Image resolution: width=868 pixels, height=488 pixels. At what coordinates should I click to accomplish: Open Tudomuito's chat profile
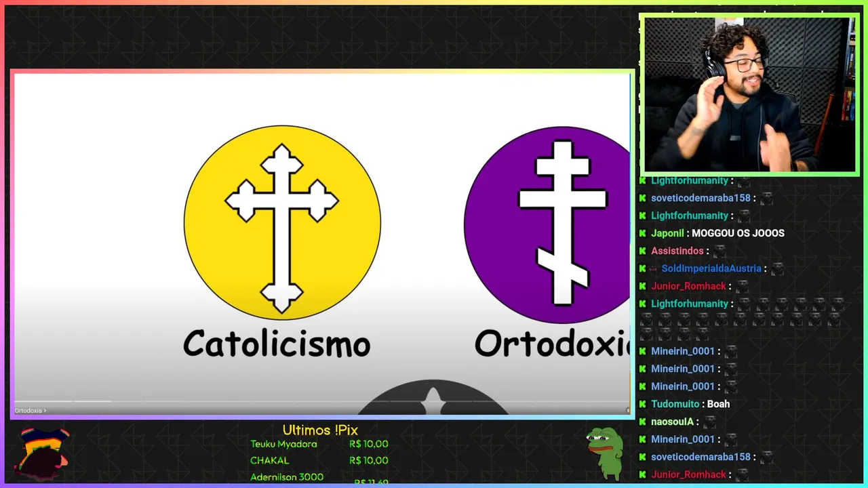675,404
